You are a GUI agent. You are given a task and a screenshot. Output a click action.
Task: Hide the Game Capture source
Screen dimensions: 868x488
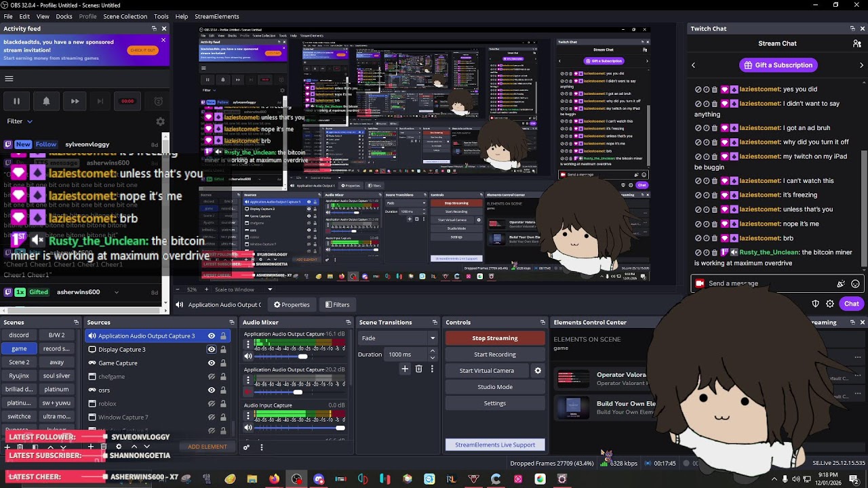(212, 363)
